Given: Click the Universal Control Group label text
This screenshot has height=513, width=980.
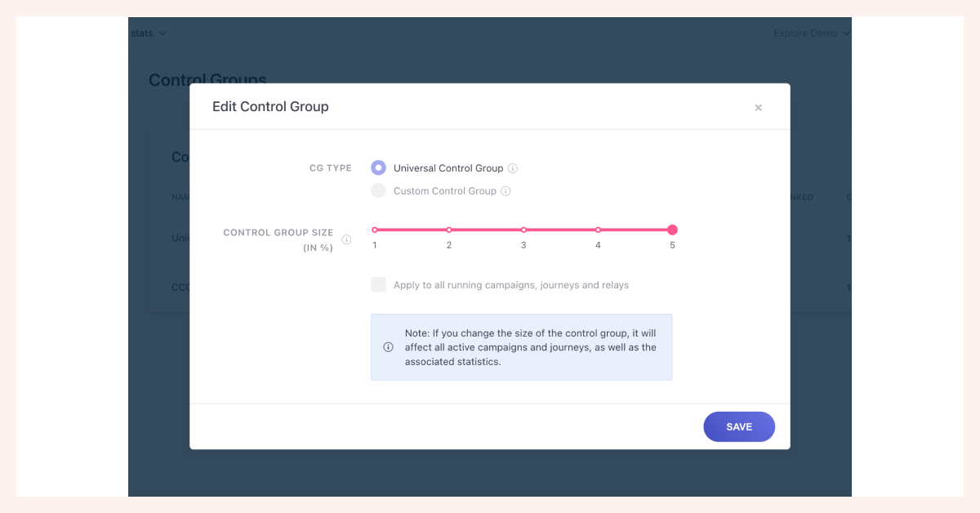Looking at the screenshot, I should pos(448,168).
